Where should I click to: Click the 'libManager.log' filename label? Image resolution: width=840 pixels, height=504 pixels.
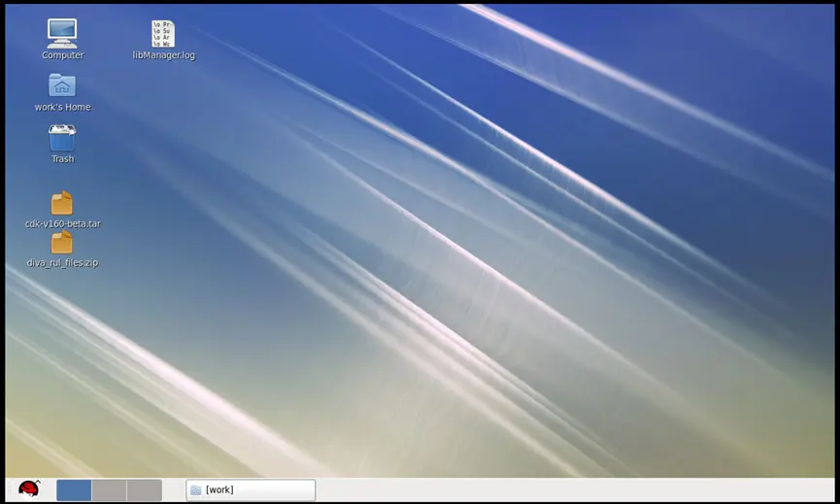(x=164, y=55)
